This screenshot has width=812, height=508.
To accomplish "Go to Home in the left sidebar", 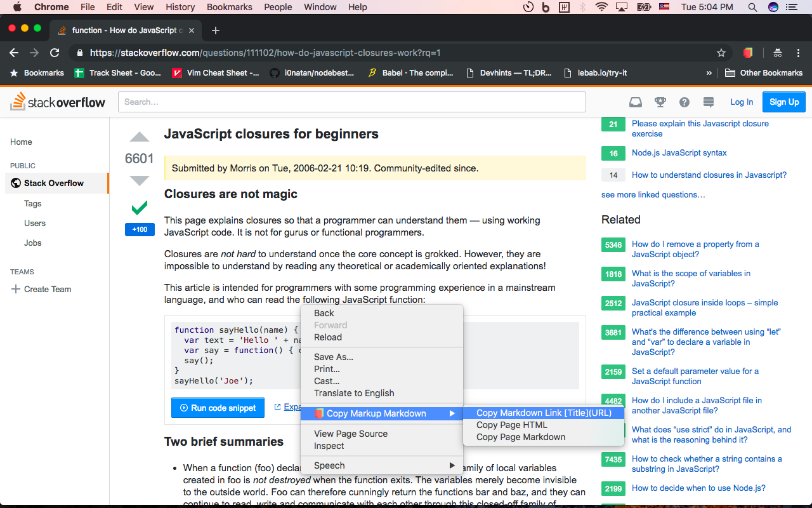I will (x=21, y=142).
